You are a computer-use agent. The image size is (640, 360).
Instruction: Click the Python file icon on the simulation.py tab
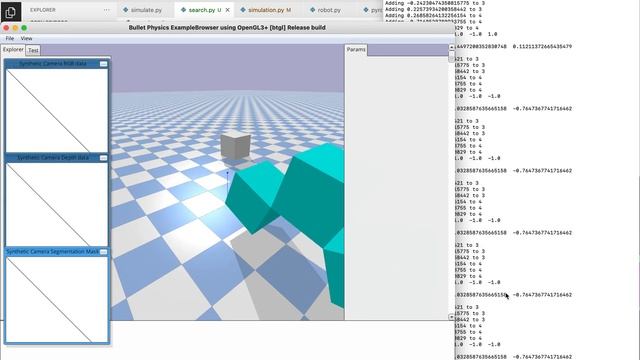pyautogui.click(x=243, y=10)
